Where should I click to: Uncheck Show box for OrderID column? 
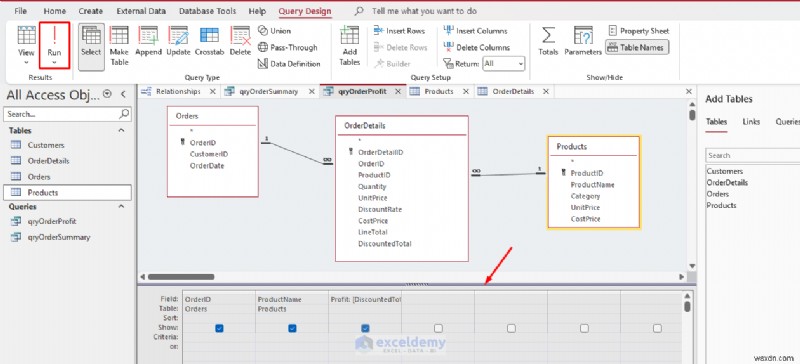219,328
